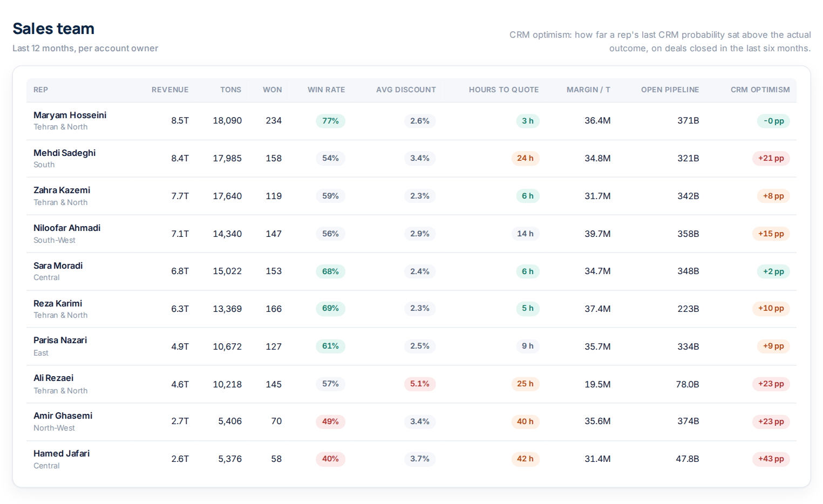Click Mehdi Sadeghi's +21 pp optimism badge
The height and width of the screenshot is (504, 823).
pos(771,158)
